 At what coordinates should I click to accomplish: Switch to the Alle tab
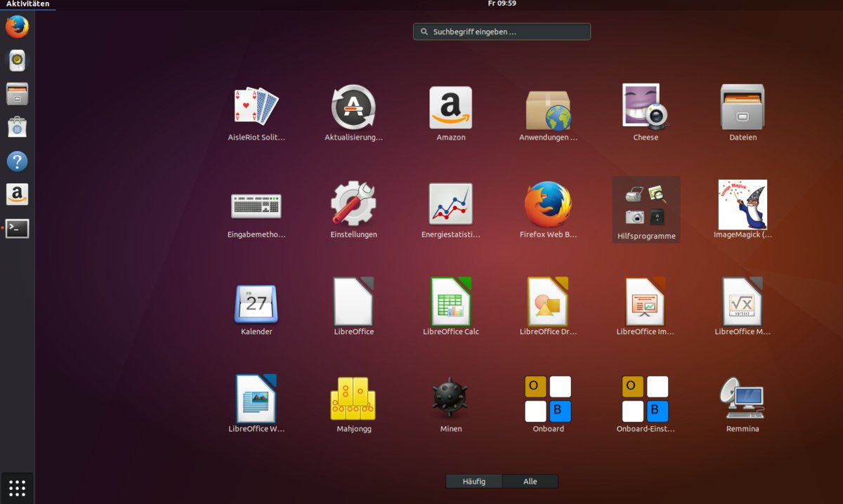point(530,482)
